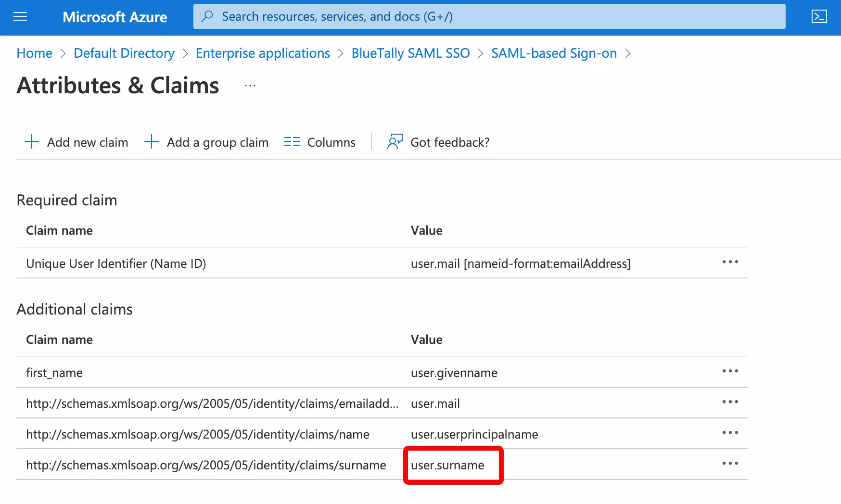Image resolution: width=841 pixels, height=504 pixels.
Task: Click the feedback person icon
Action: coord(395,142)
